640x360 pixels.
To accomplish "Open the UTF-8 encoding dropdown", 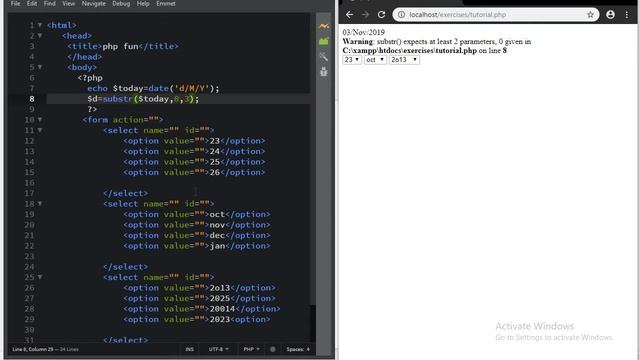I will [x=218, y=349].
